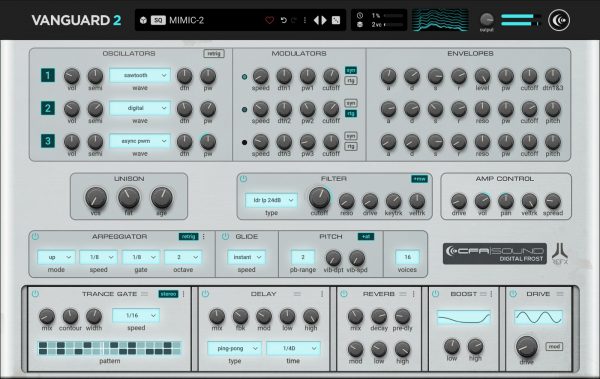Click the redo arrow icon

pos(294,20)
